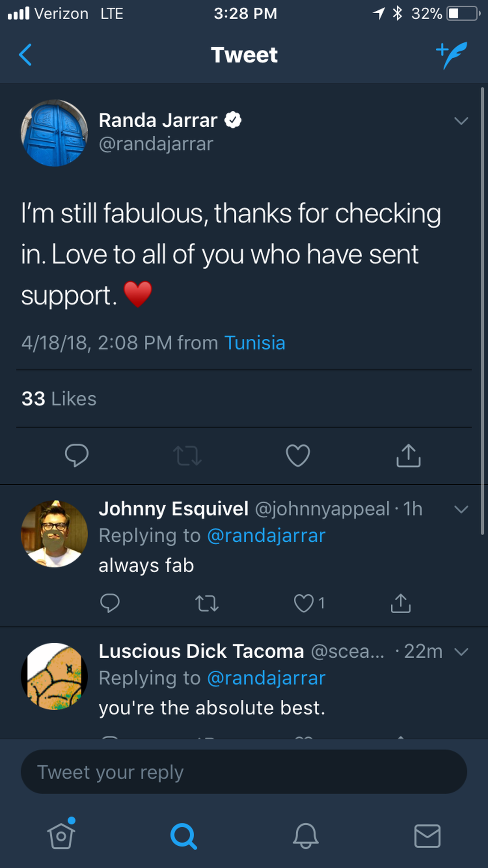Share Randa Jarrar's main tweet
This screenshot has height=868, width=488.
(x=408, y=455)
